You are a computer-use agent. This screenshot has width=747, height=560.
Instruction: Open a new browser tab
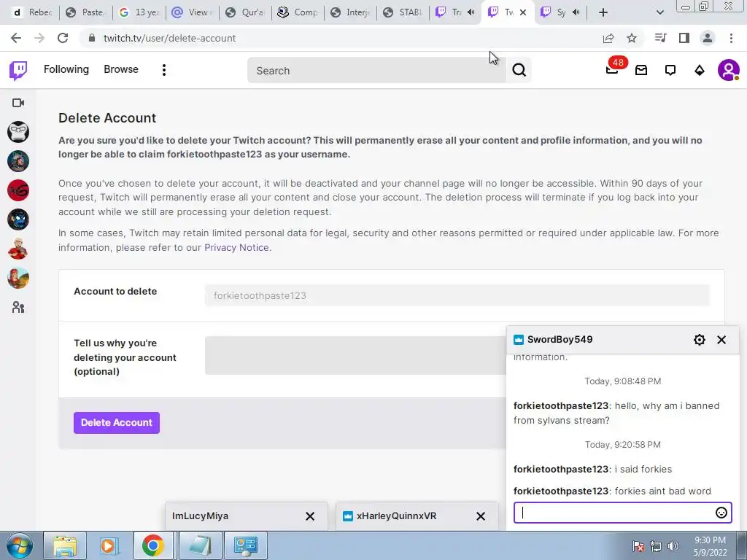(x=603, y=12)
